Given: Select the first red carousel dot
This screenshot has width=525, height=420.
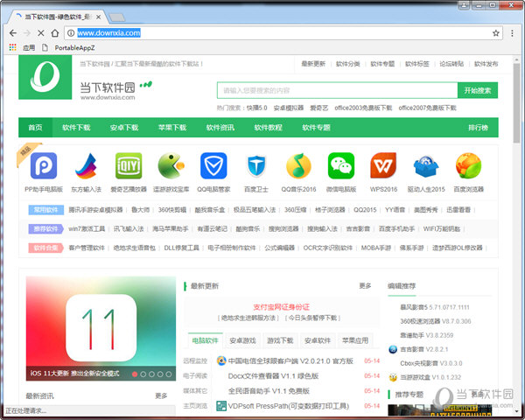Looking at the screenshot, I should 135,374.
